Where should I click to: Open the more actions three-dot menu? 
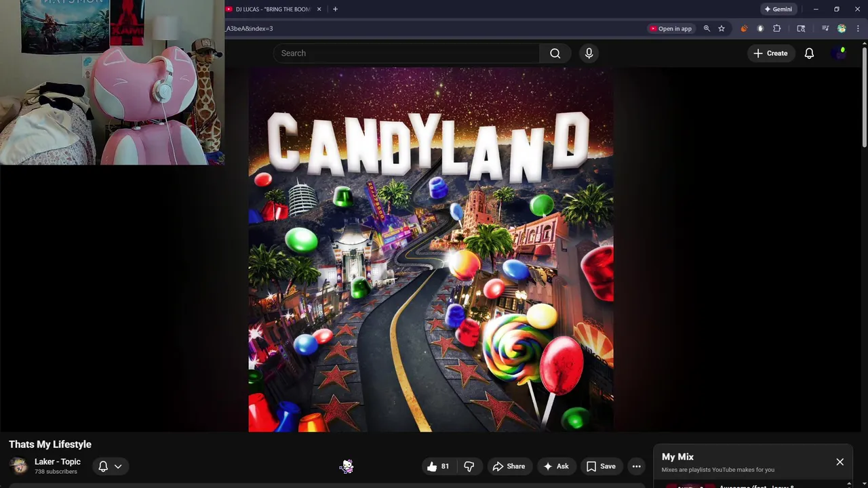[636, 466]
